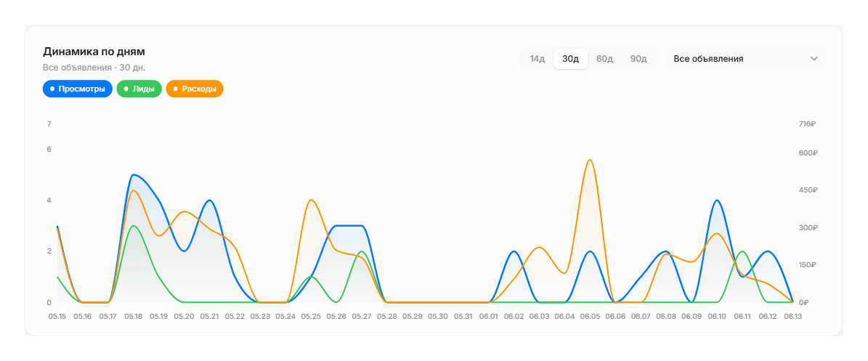Toggle the Расходы series pill

coord(195,89)
